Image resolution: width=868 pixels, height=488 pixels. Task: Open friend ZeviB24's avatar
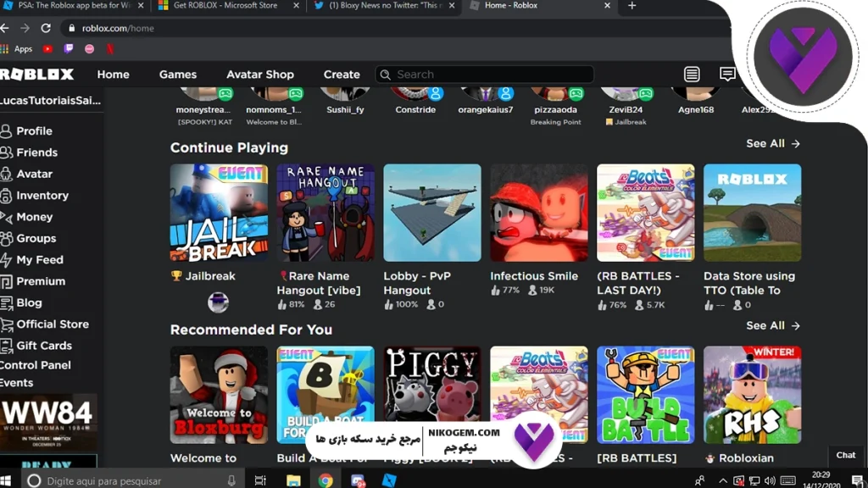[626, 93]
